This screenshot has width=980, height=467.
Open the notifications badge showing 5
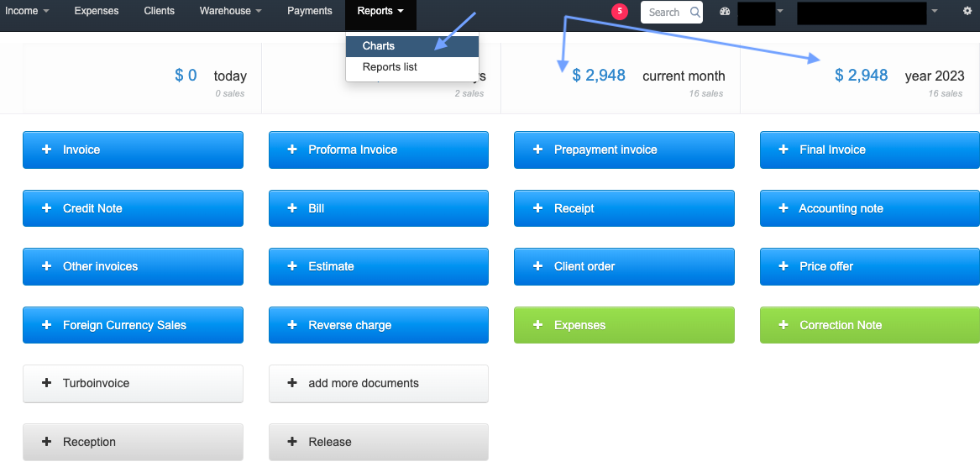point(620,11)
